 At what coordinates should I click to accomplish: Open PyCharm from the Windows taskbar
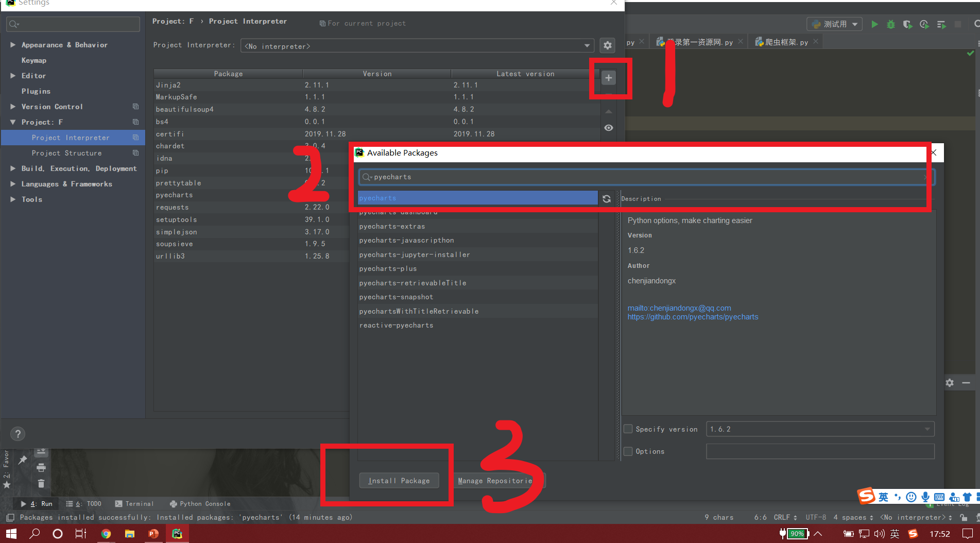pyautogui.click(x=177, y=534)
